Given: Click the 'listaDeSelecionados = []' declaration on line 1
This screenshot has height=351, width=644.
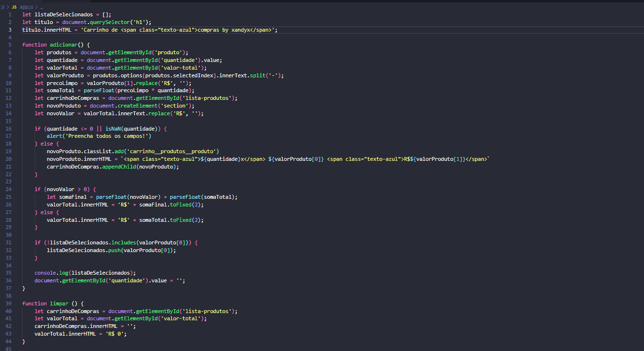Looking at the screenshot, I should tap(73, 14).
